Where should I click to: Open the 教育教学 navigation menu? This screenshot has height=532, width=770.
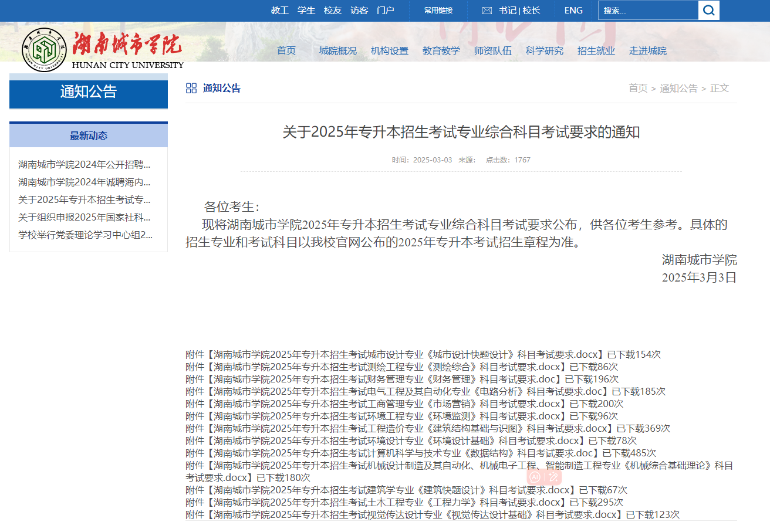[x=441, y=51]
